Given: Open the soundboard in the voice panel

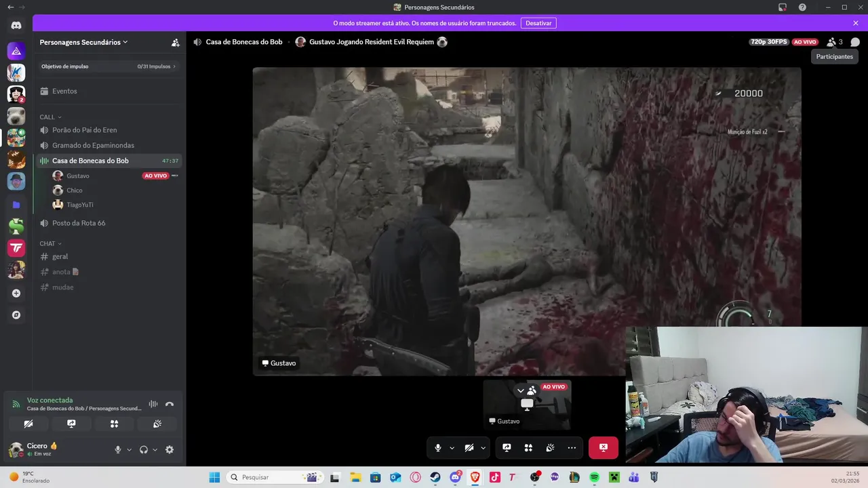Looking at the screenshot, I should click(157, 424).
